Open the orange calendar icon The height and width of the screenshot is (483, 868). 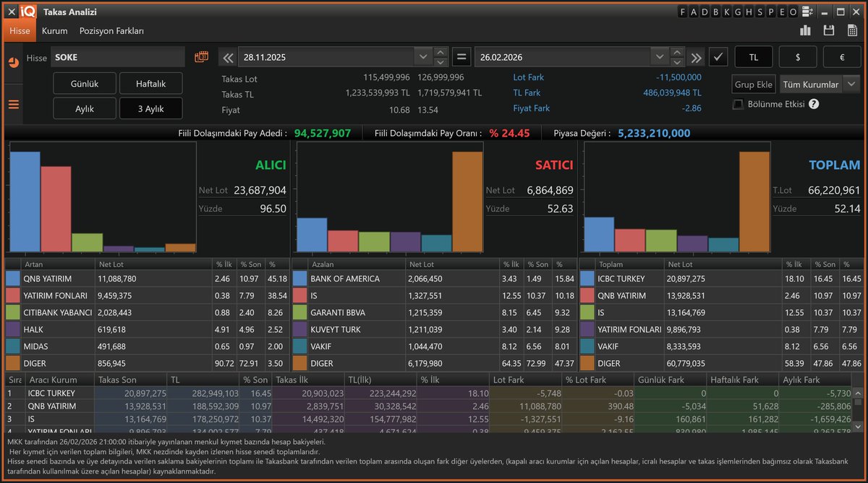coord(202,56)
